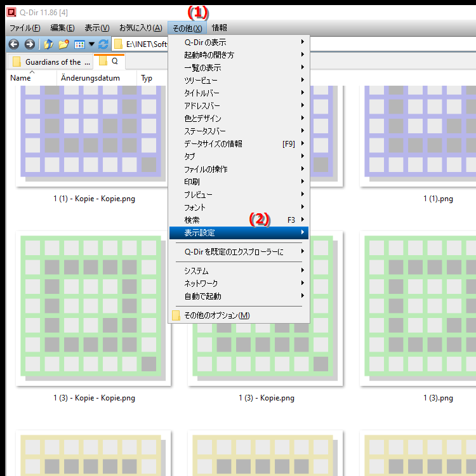Expand the 起動時の開き方 submenu

(239, 55)
